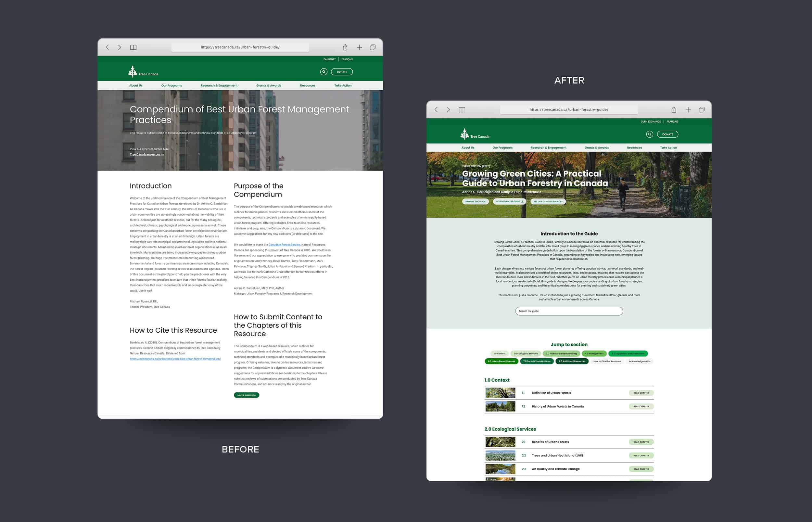Viewport: 812px width, 522px height.
Task: Click the share icon in the Before browser
Action: (x=345, y=47)
